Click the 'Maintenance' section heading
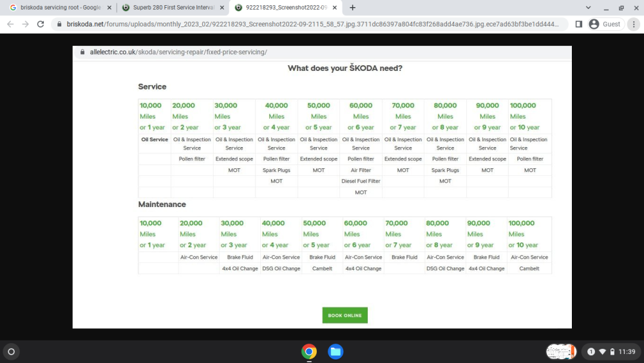 pos(162,204)
